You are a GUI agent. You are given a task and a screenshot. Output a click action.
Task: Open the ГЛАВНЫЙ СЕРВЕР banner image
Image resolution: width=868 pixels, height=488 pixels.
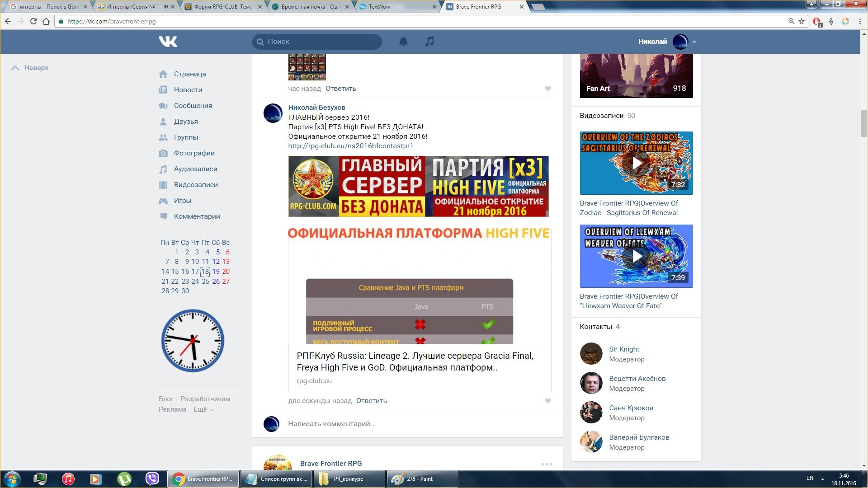point(418,186)
